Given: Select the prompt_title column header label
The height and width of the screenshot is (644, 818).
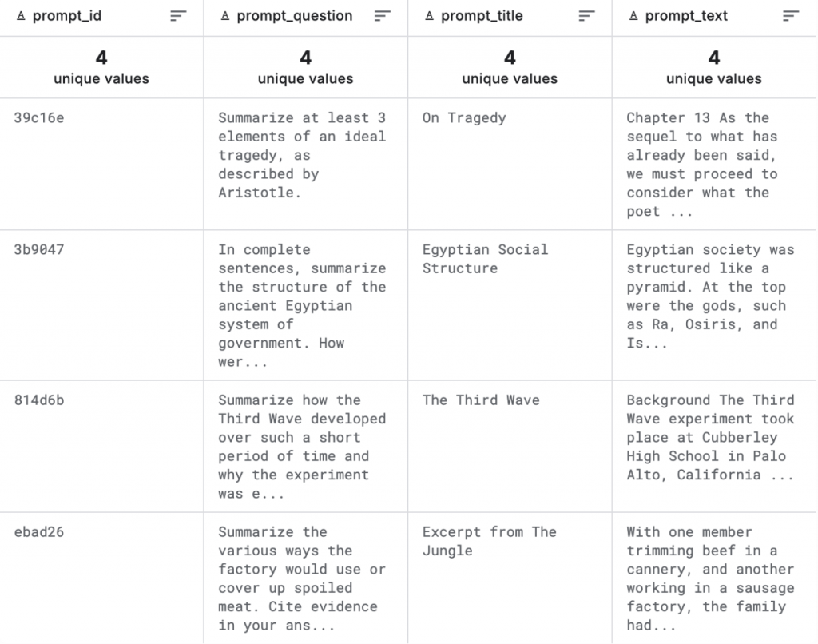Looking at the screenshot, I should click(482, 16).
